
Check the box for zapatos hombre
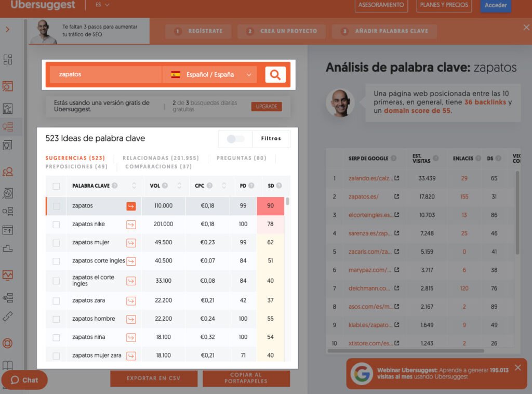56,319
